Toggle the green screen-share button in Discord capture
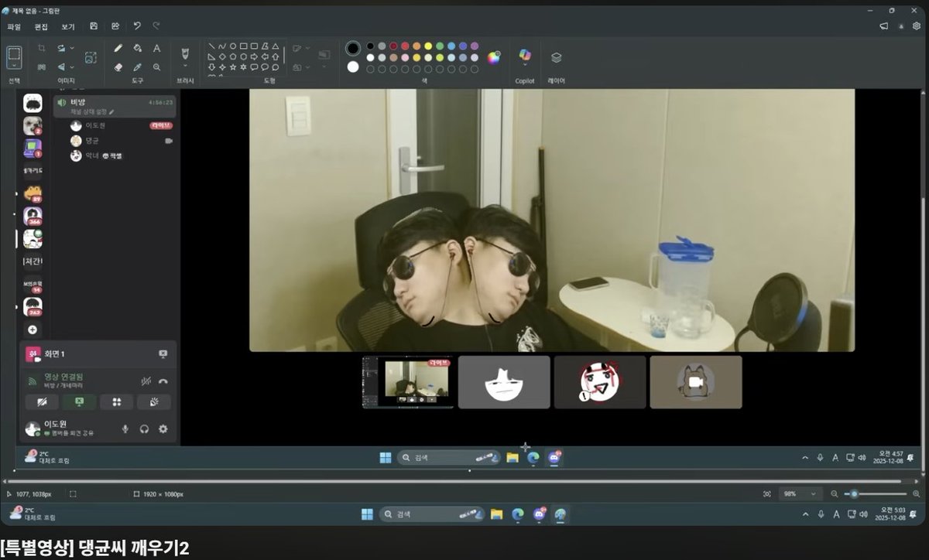This screenshot has height=560, width=929. pos(79,402)
